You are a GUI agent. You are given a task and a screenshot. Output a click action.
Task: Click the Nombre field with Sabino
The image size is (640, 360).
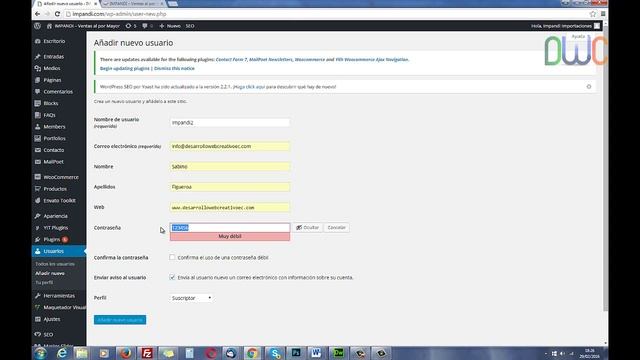(230, 167)
